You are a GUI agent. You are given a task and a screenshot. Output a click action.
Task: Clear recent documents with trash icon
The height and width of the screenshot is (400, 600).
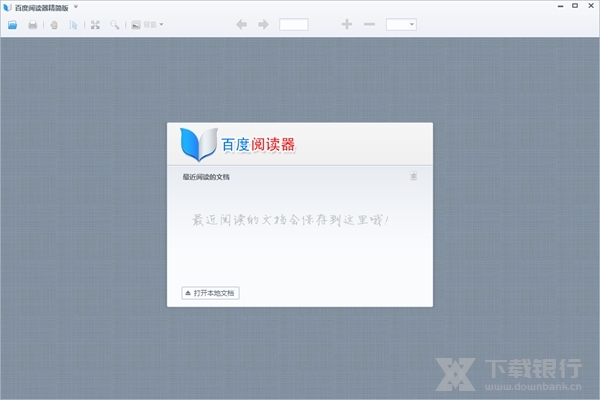coord(413,176)
